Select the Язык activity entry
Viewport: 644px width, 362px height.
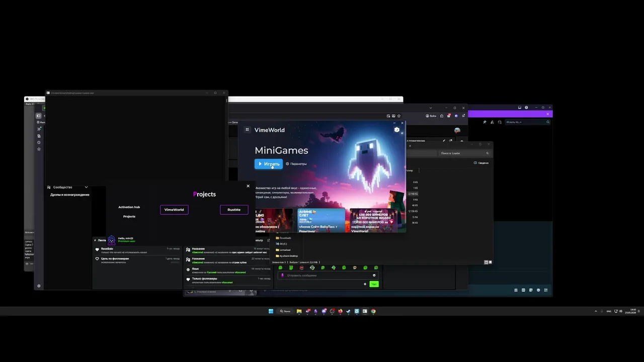click(x=227, y=270)
